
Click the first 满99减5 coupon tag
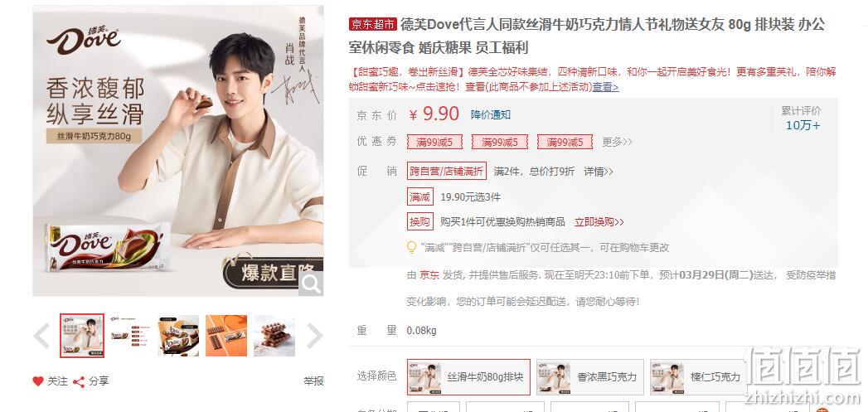click(434, 143)
